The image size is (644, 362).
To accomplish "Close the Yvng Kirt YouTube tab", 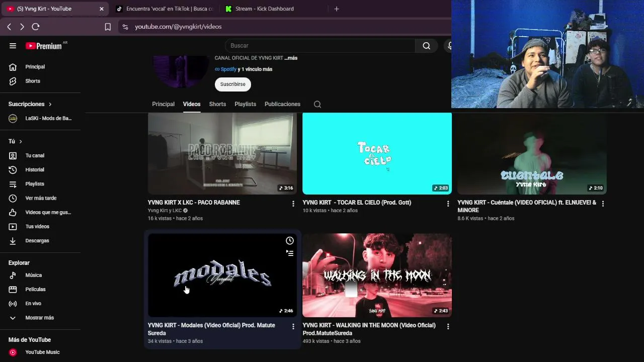I will [x=102, y=9].
